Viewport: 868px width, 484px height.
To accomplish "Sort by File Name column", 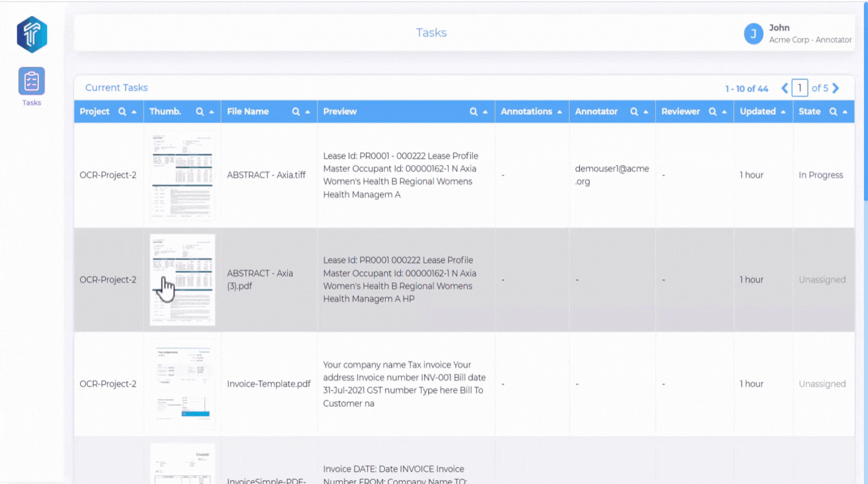I will tap(308, 112).
